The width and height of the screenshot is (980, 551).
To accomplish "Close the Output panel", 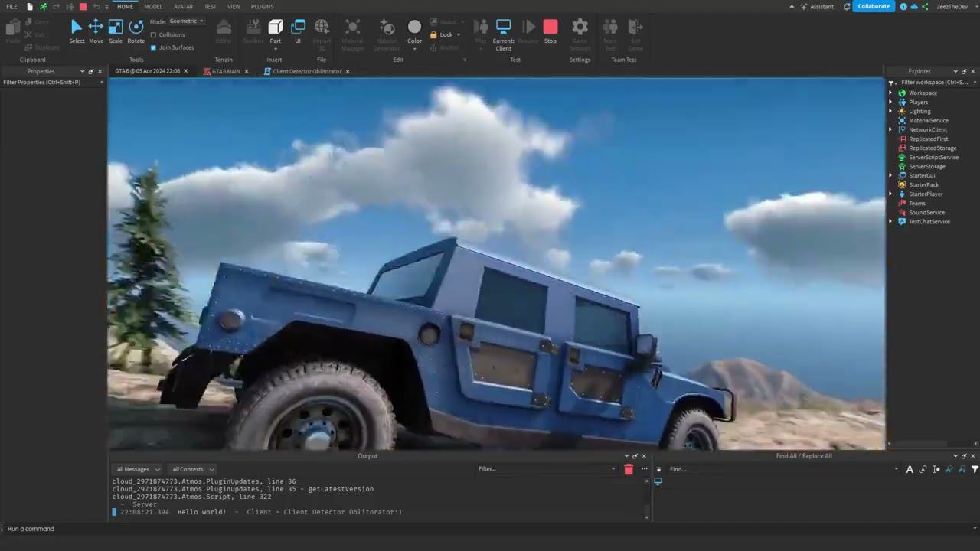I will [643, 456].
